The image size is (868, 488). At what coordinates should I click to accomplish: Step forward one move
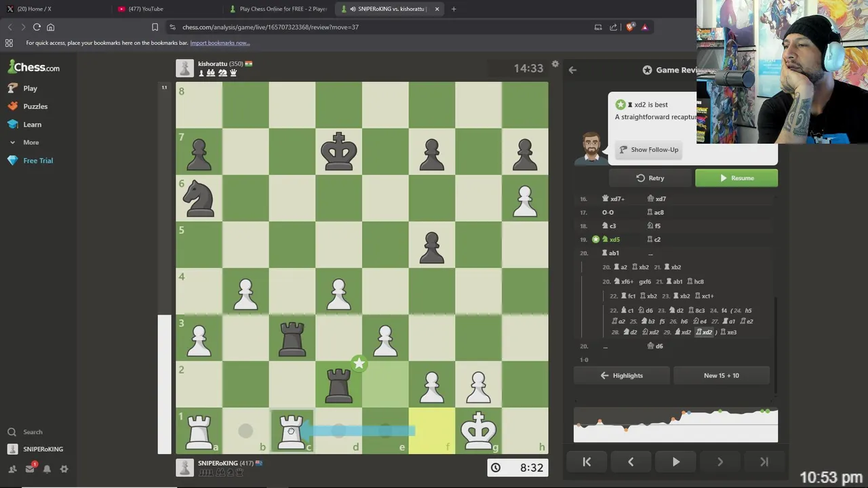pos(720,462)
